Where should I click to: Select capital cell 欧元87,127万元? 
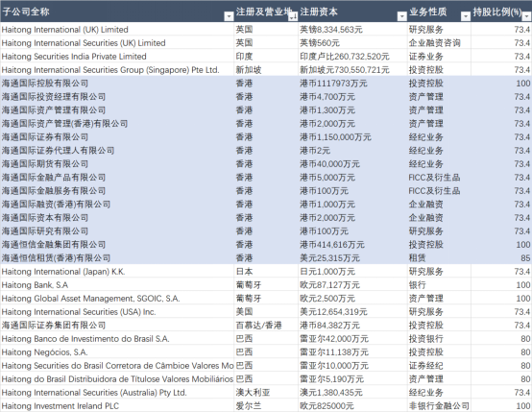352,285
